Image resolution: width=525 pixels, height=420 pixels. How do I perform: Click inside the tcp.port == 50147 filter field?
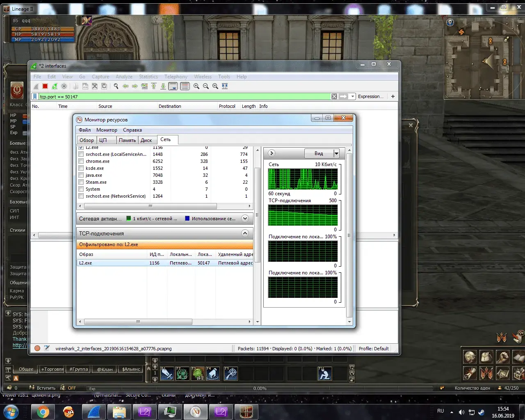coord(185,97)
